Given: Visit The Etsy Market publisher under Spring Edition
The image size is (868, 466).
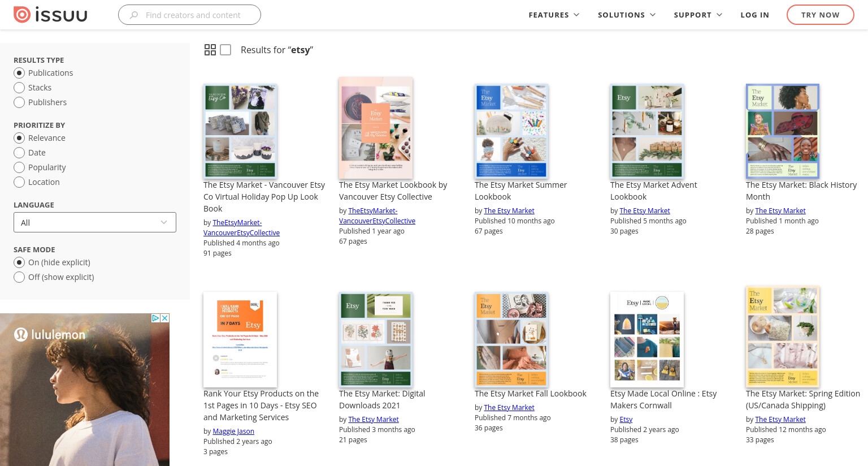Looking at the screenshot, I should (x=780, y=420).
